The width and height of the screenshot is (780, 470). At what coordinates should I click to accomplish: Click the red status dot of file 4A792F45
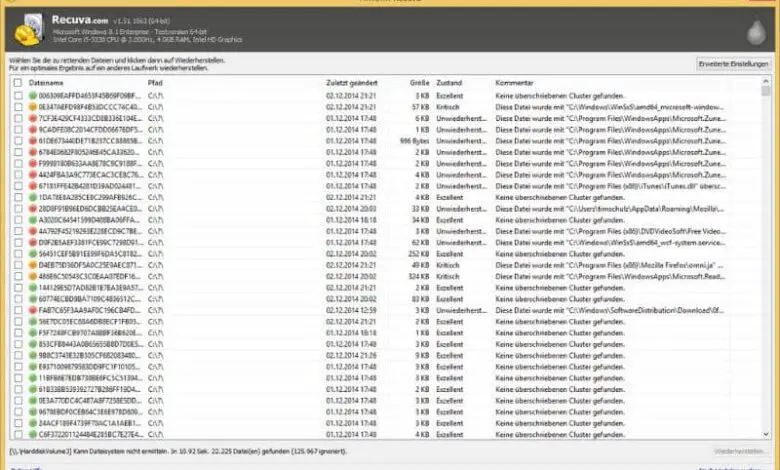click(33, 231)
